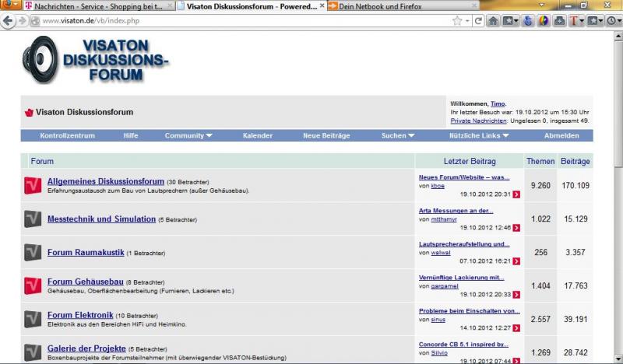623x364 pixels.
Task: Click the rainbow colored toolbar icon
Action: [543, 21]
